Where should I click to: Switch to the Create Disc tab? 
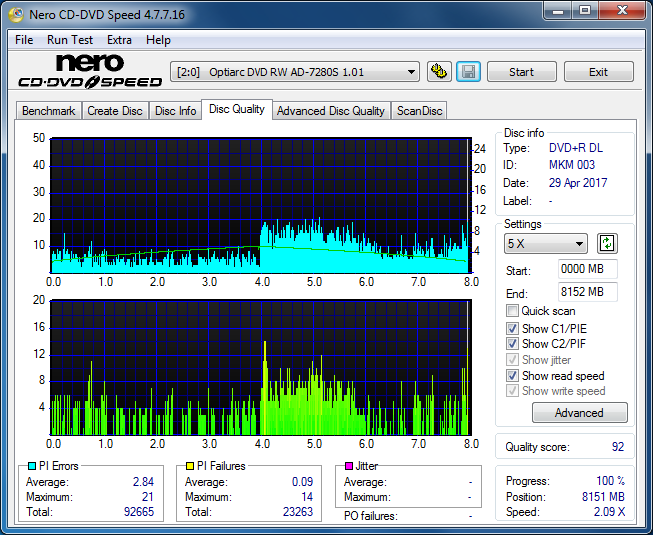(x=115, y=111)
